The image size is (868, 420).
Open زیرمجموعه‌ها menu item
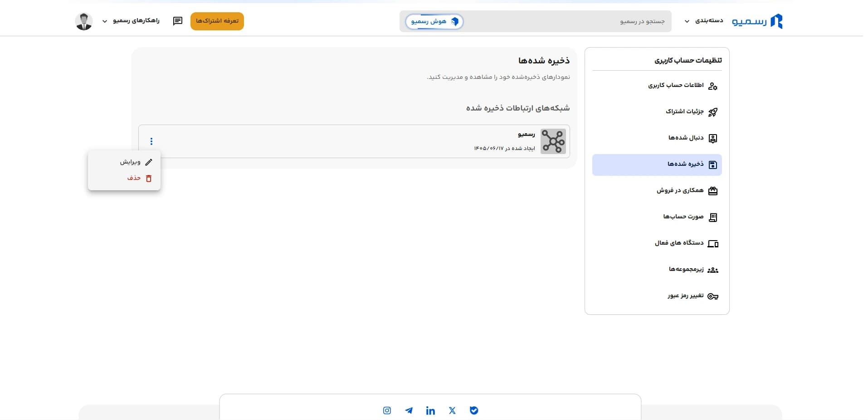point(657,270)
